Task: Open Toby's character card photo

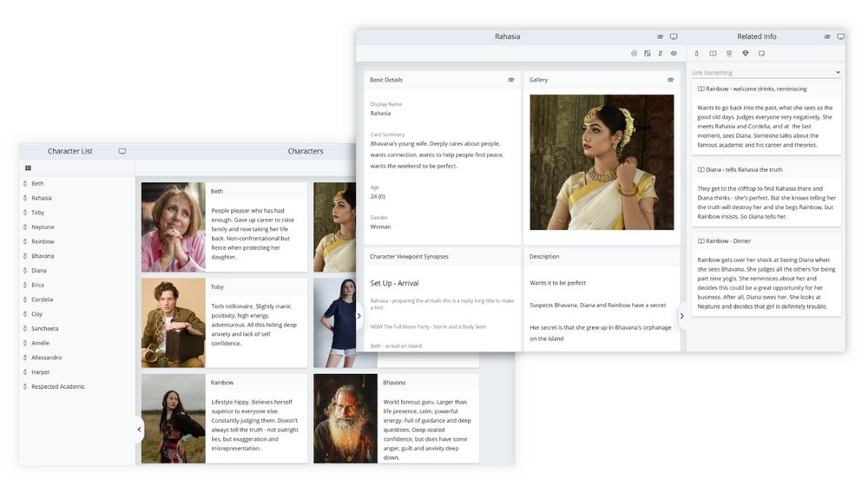Action: coord(174,323)
